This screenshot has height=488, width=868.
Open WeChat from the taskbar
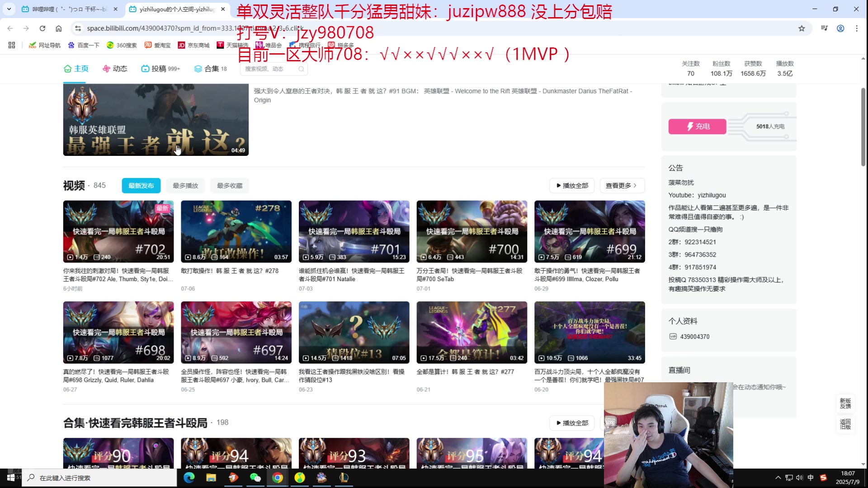click(x=255, y=478)
